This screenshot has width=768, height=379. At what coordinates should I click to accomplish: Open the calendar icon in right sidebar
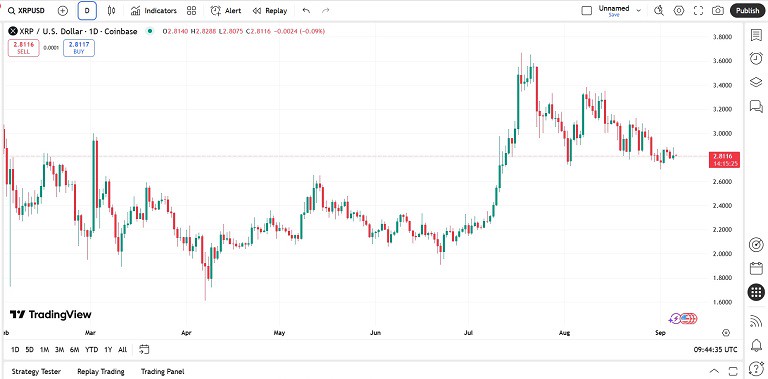(756, 268)
